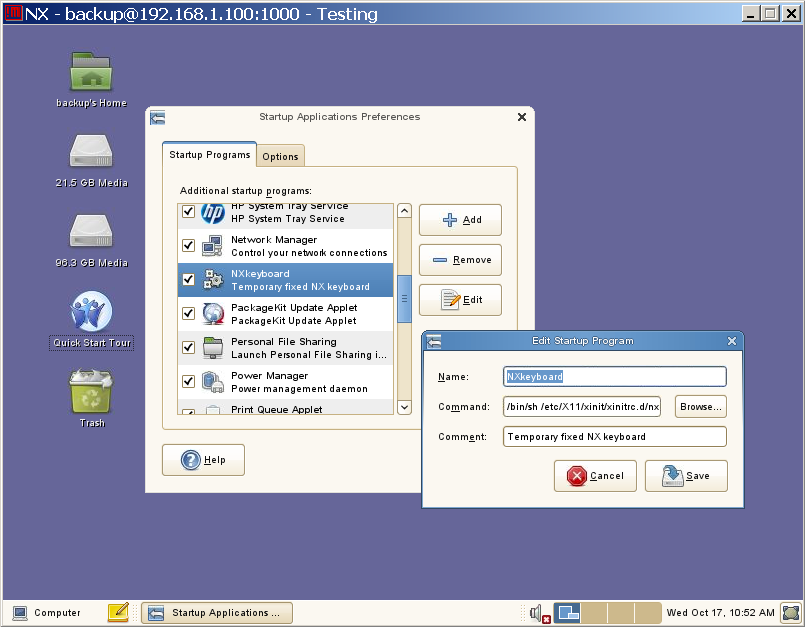Click the first workspace in switcher
This screenshot has width=805, height=627.
(x=567, y=613)
